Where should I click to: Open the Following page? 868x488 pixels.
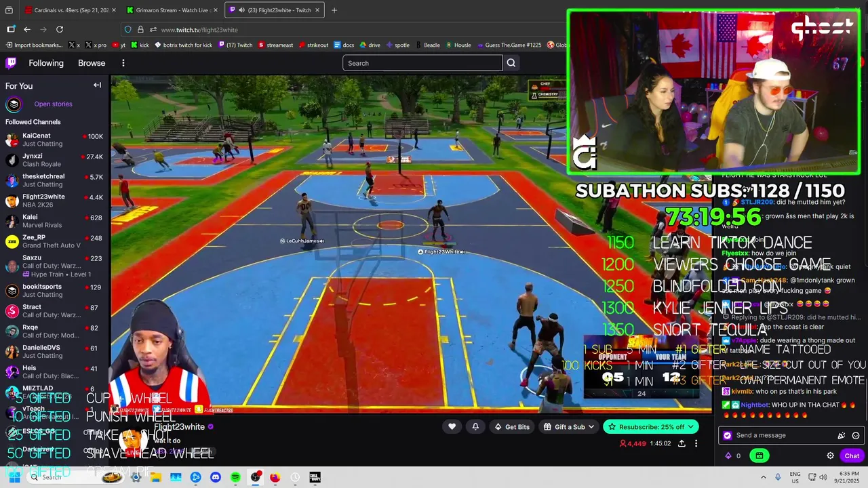(x=46, y=63)
